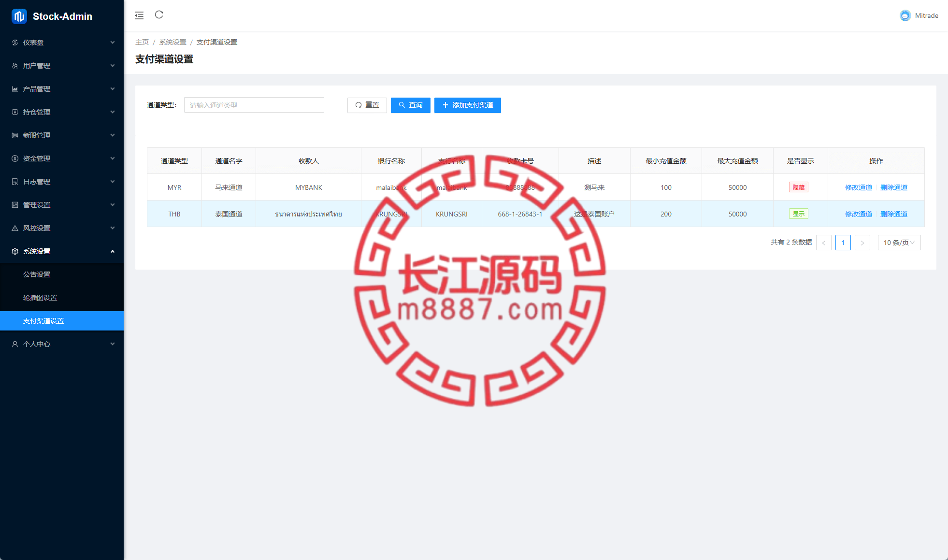
Task: Click the red 隐藏 status tag
Action: (798, 187)
